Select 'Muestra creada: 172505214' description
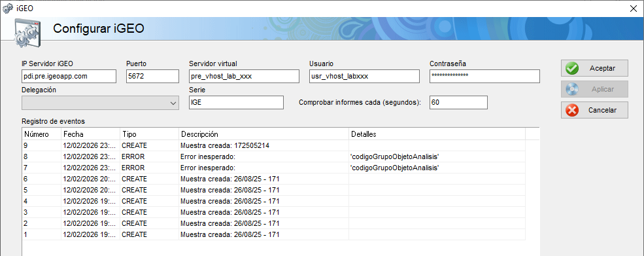This screenshot has width=644, height=256. click(225, 145)
